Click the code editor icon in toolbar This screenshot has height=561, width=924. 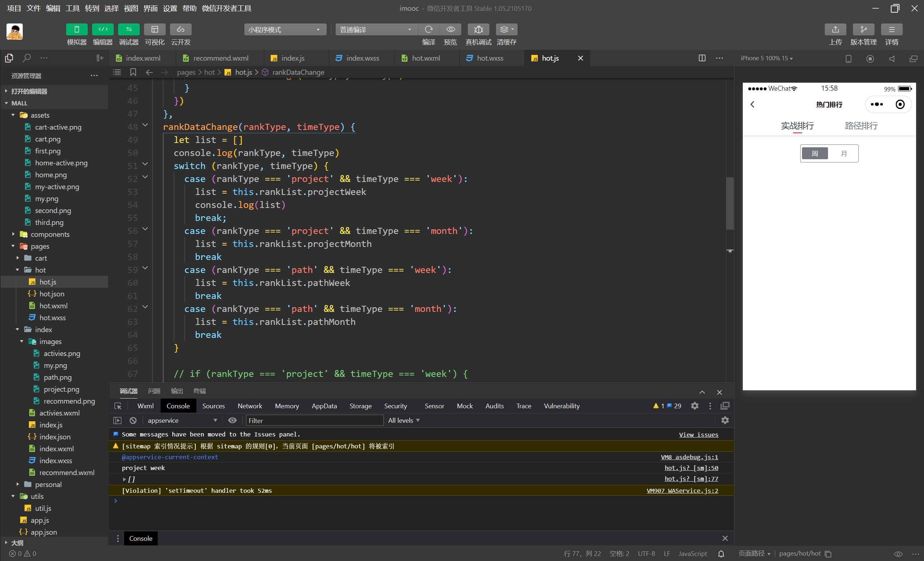click(102, 29)
